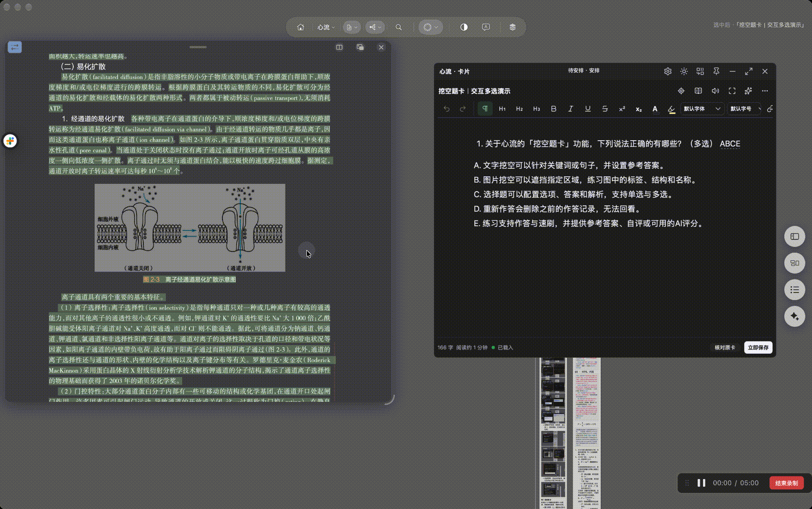Image resolution: width=812 pixels, height=509 pixels.
Task: Toggle light theme sun icon in card window
Action: point(684,71)
